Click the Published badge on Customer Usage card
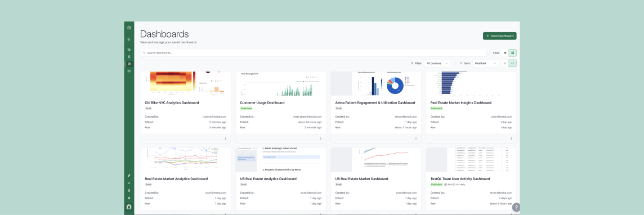The height and width of the screenshot is (215, 644). 245,108
